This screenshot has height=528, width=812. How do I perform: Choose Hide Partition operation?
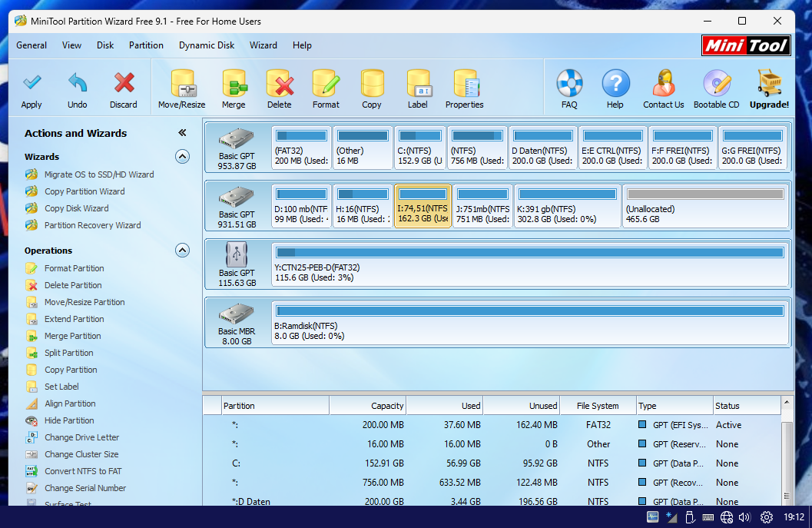69,420
